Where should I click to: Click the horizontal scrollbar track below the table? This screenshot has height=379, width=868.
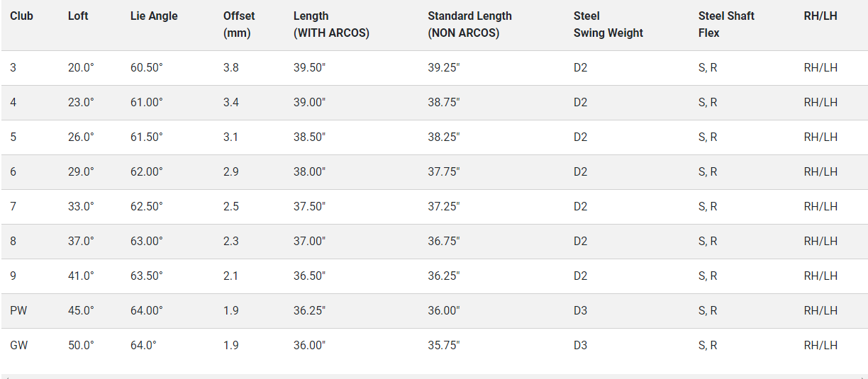pyautogui.click(x=434, y=376)
